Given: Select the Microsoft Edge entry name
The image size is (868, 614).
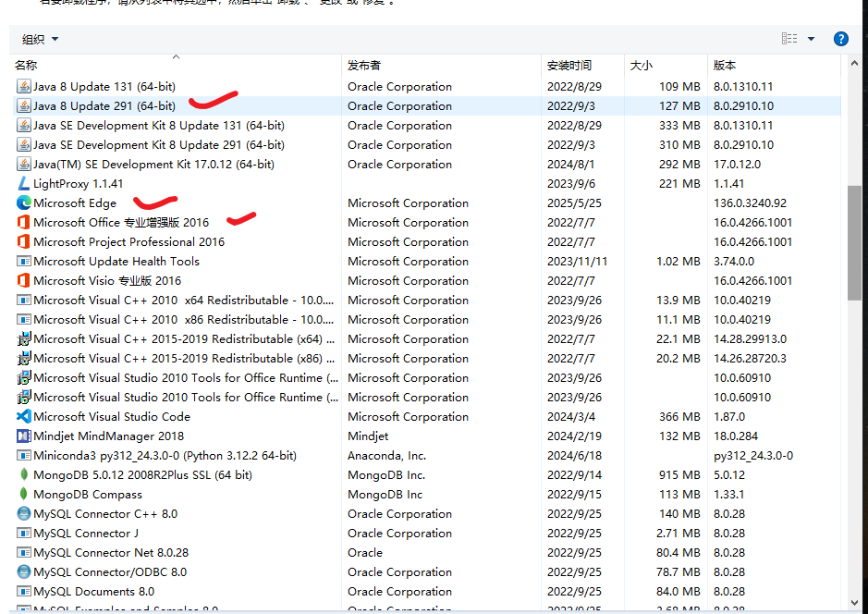Looking at the screenshot, I should pos(75,203).
